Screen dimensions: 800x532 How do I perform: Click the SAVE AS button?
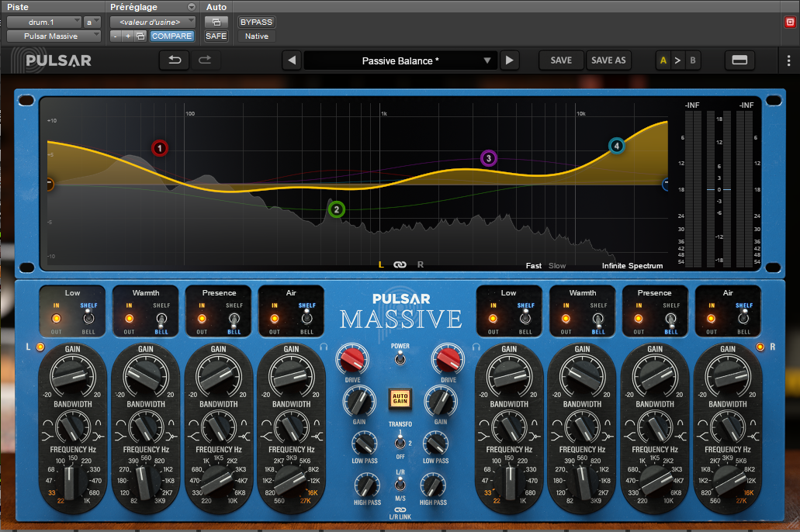tap(608, 60)
